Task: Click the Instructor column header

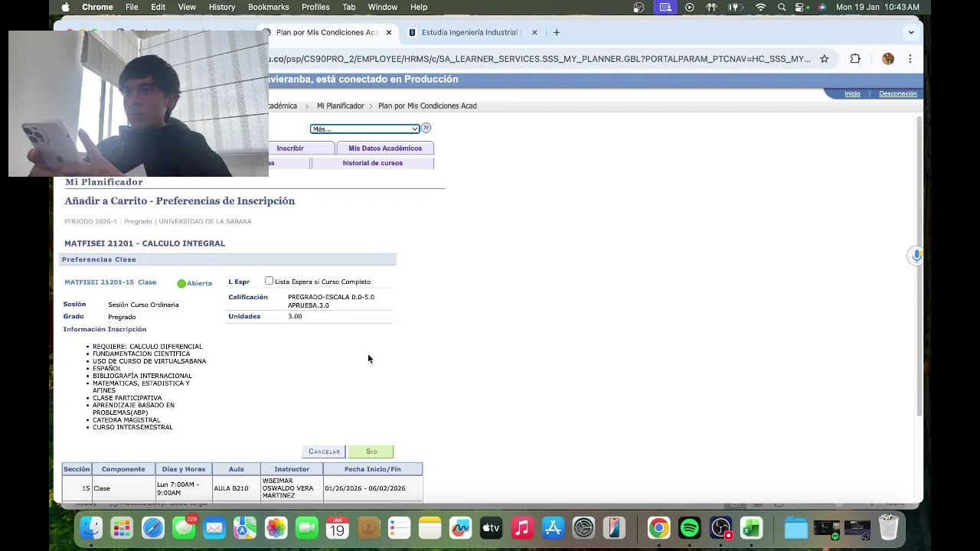Action: 292,469
